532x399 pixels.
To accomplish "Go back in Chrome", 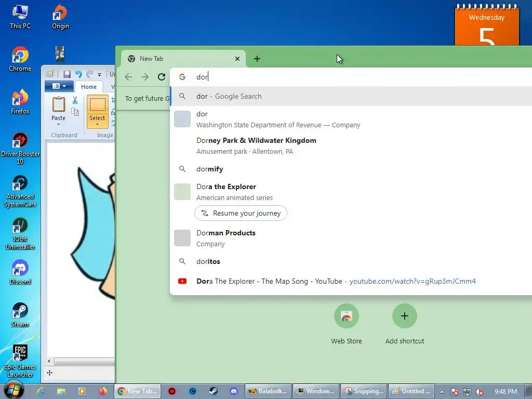I will [128, 77].
